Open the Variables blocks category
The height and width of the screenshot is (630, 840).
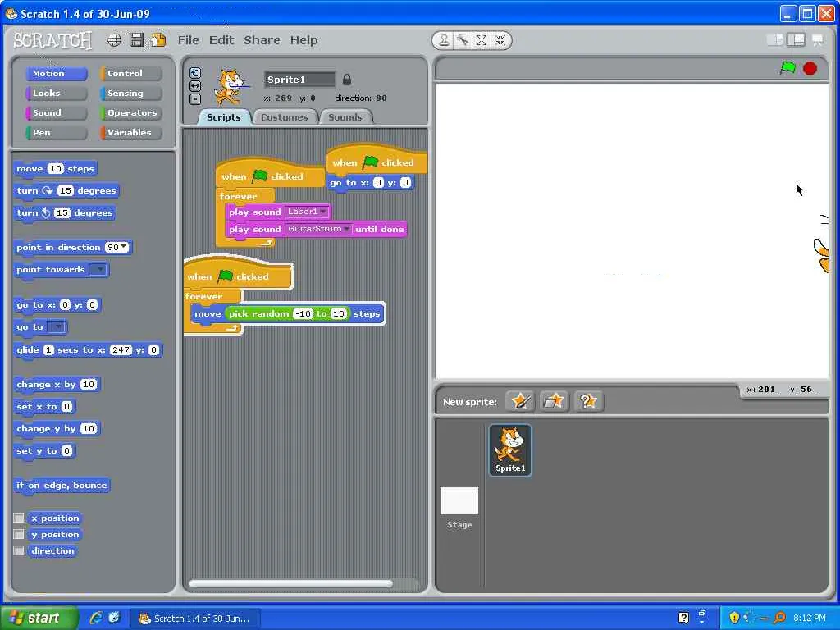pyautogui.click(x=130, y=133)
